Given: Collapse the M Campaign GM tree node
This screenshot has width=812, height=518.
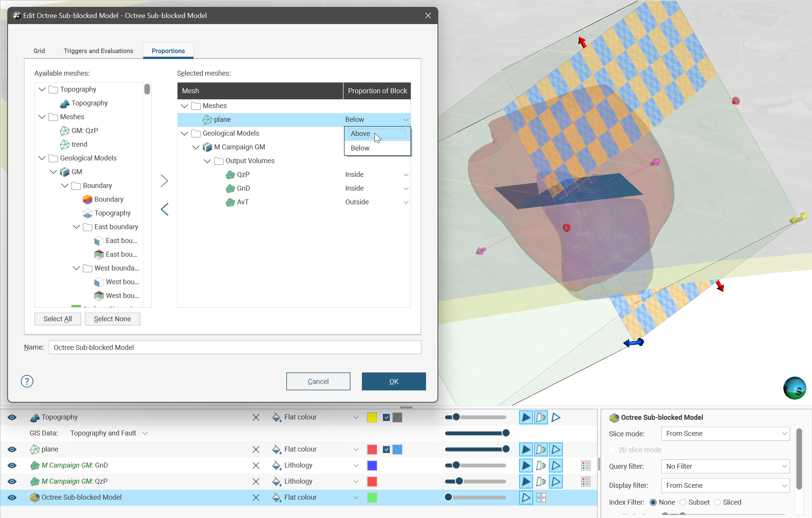Looking at the screenshot, I should click(196, 147).
